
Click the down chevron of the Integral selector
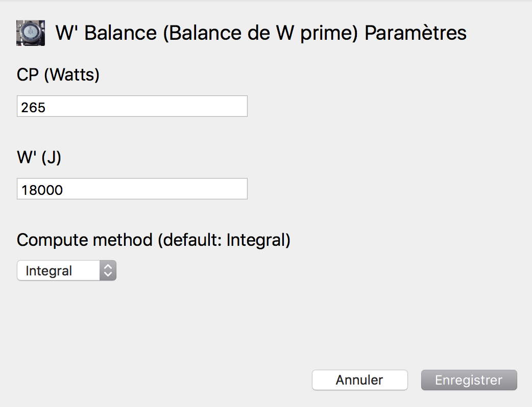[108, 274]
